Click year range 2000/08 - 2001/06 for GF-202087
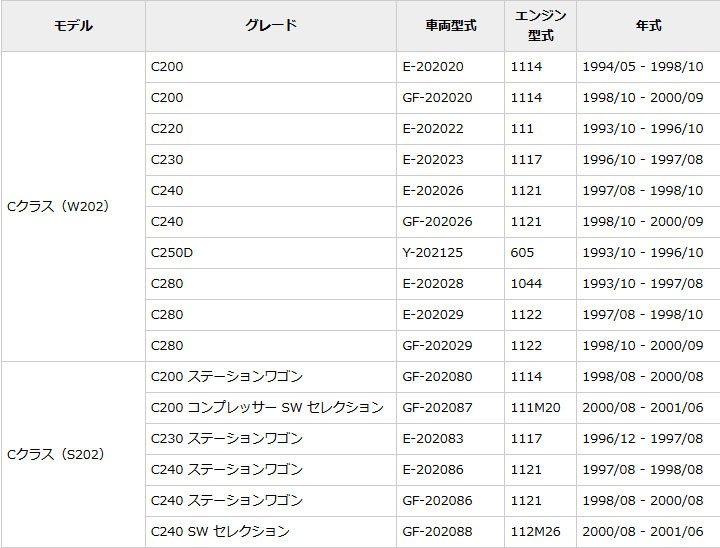The width and height of the screenshot is (720, 548). 643,408
